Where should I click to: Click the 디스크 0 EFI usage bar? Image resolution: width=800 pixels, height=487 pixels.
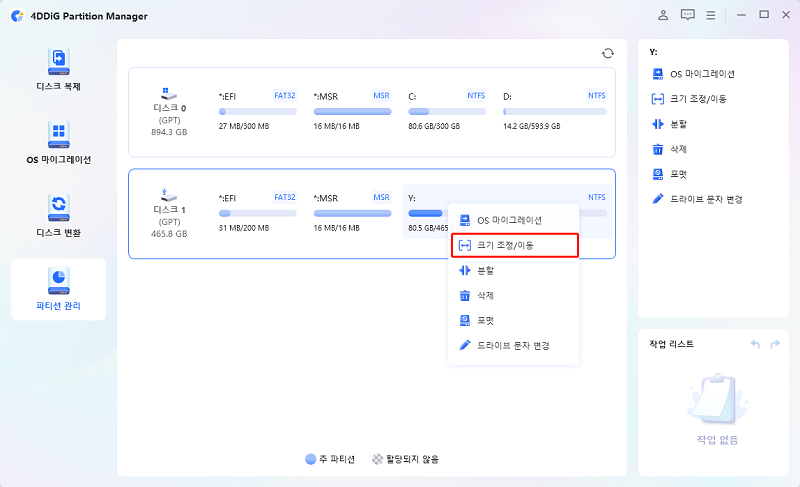point(258,112)
